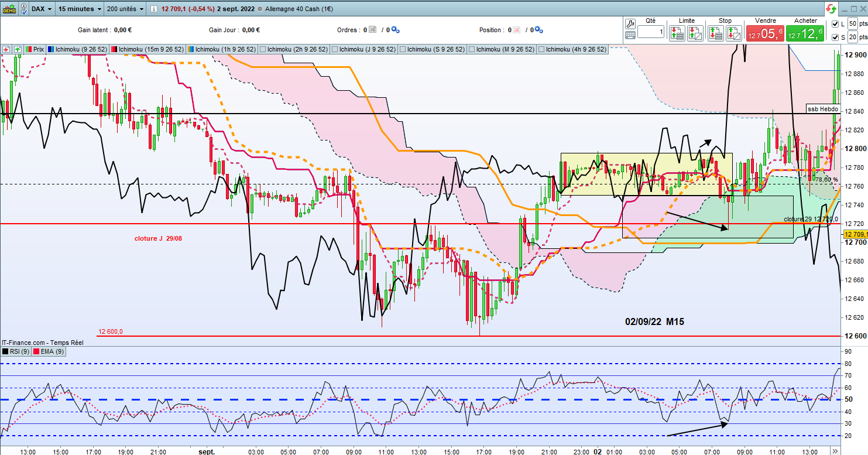Click the Prix color swatch

click(29, 49)
